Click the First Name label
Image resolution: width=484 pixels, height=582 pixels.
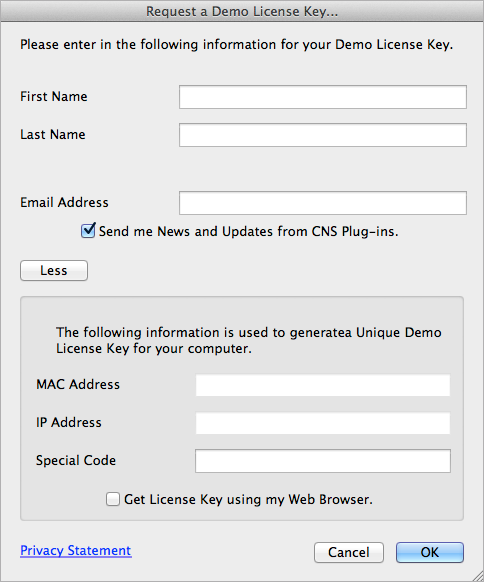[x=54, y=97]
